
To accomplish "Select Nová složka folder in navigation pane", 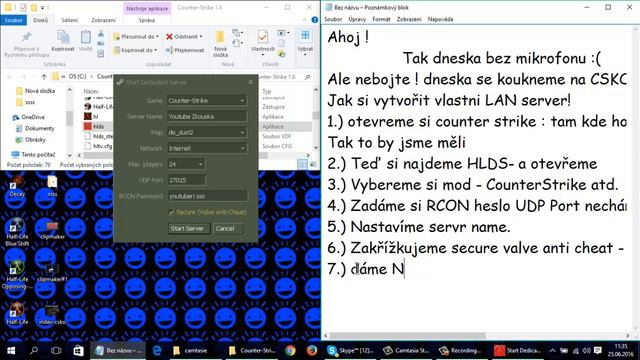I will point(36,91).
